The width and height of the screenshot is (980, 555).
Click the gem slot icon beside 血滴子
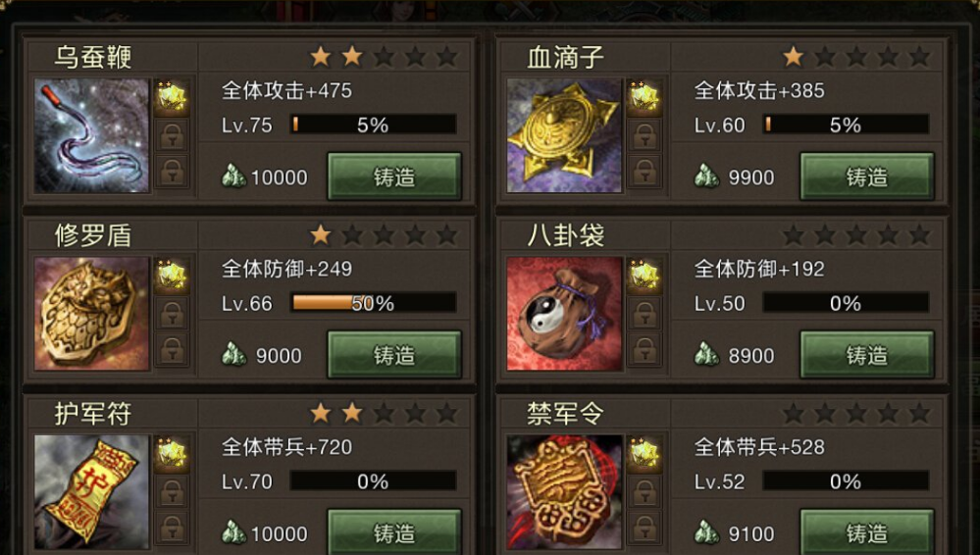click(x=644, y=98)
